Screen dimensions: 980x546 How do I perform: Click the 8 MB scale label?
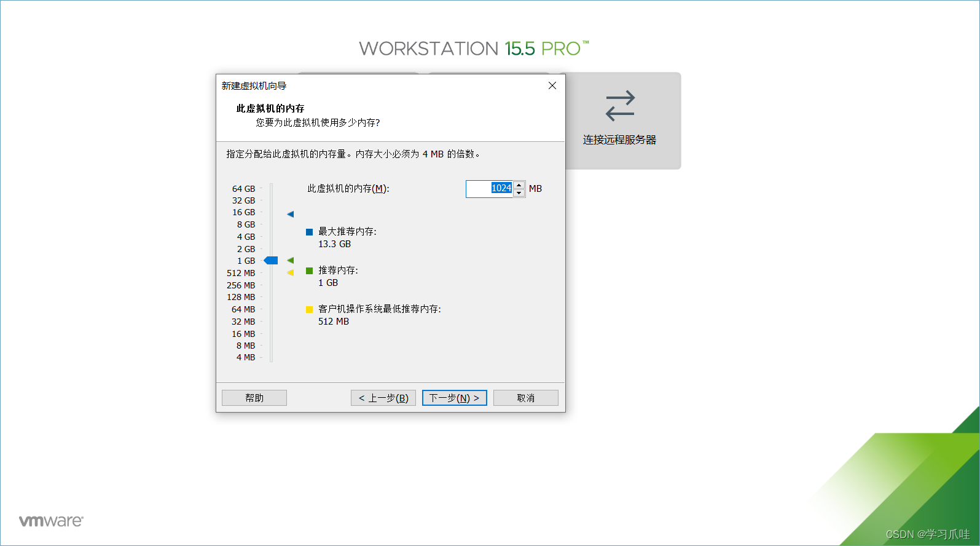coord(246,346)
